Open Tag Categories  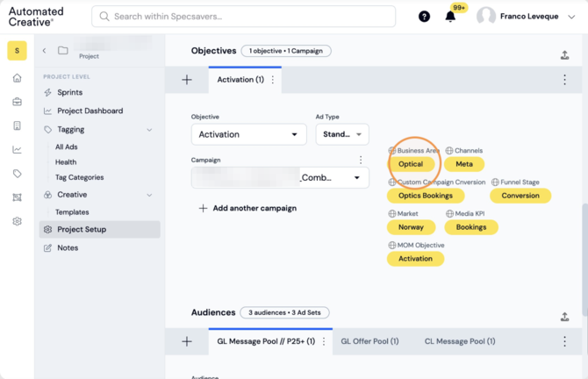click(80, 177)
